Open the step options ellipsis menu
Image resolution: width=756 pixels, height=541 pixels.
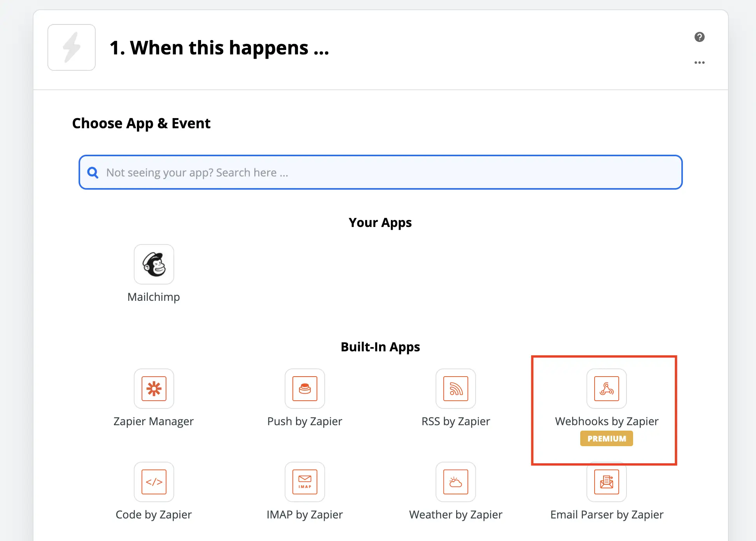pyautogui.click(x=700, y=63)
